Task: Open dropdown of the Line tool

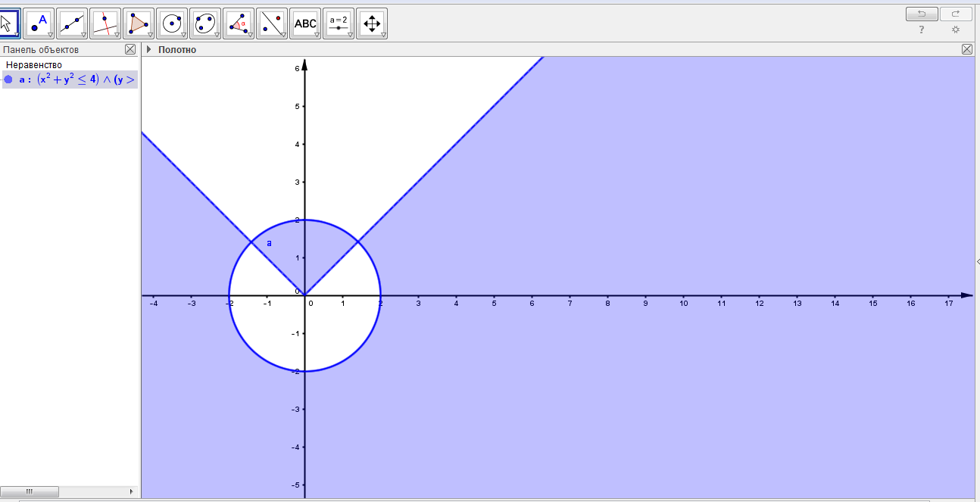Action: pyautogui.click(x=84, y=35)
